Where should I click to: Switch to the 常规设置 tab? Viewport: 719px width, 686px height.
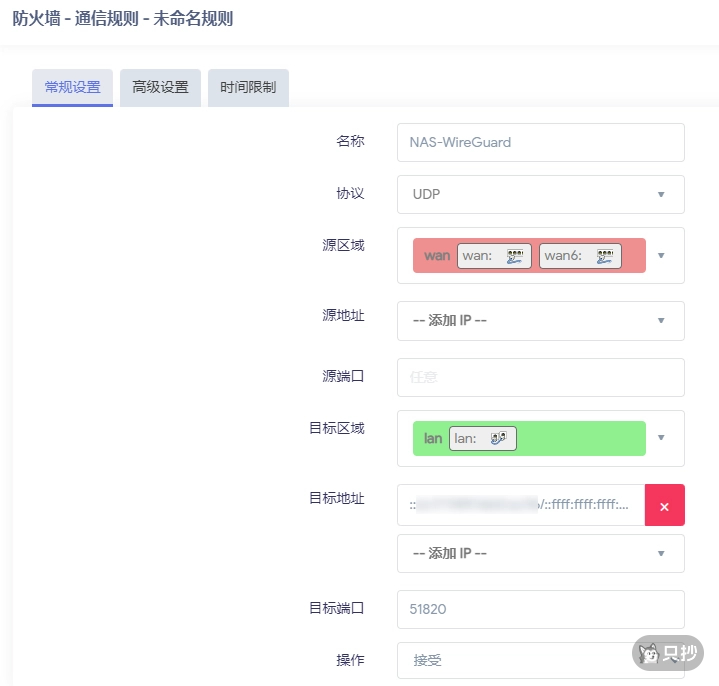pos(72,87)
